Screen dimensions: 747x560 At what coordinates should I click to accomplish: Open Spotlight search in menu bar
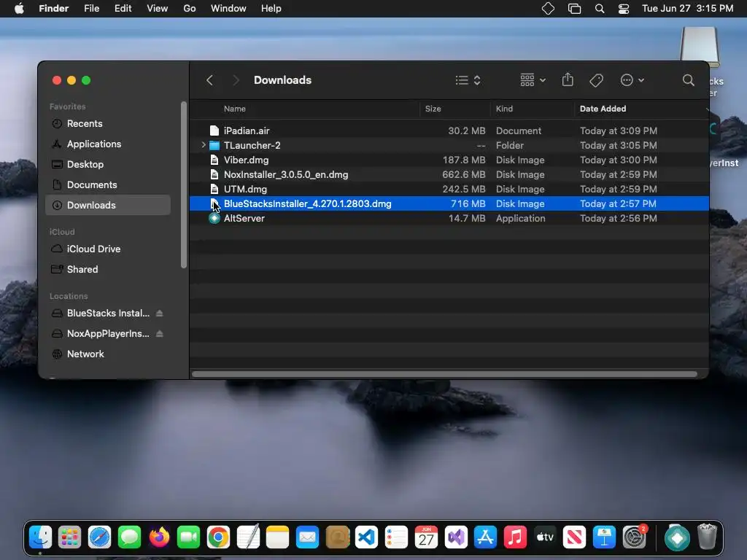pos(600,9)
